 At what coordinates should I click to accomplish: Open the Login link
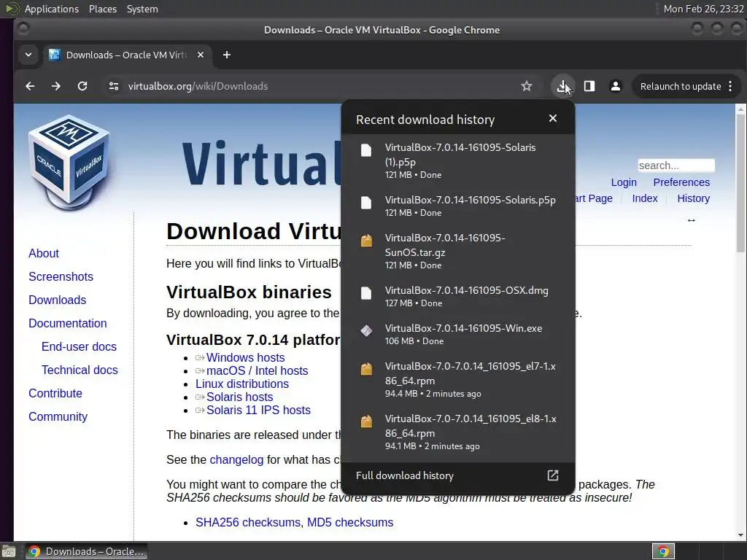pos(624,182)
